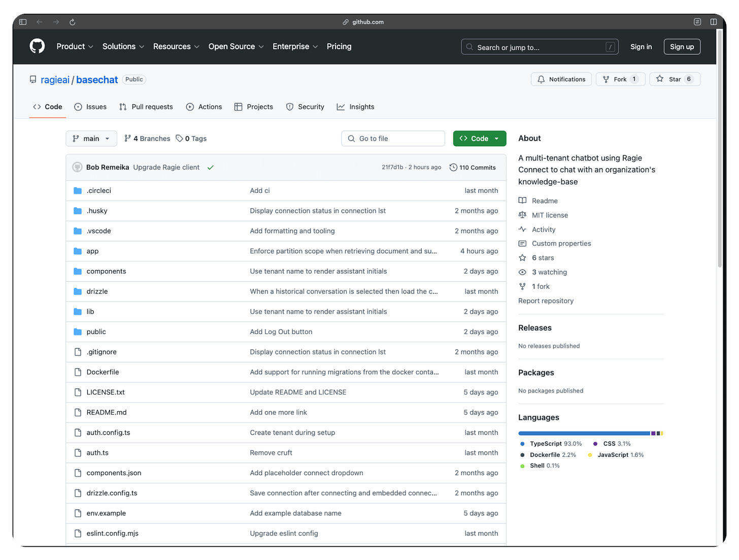Open the Security tab
This screenshot has width=739, height=560.
pyautogui.click(x=305, y=107)
